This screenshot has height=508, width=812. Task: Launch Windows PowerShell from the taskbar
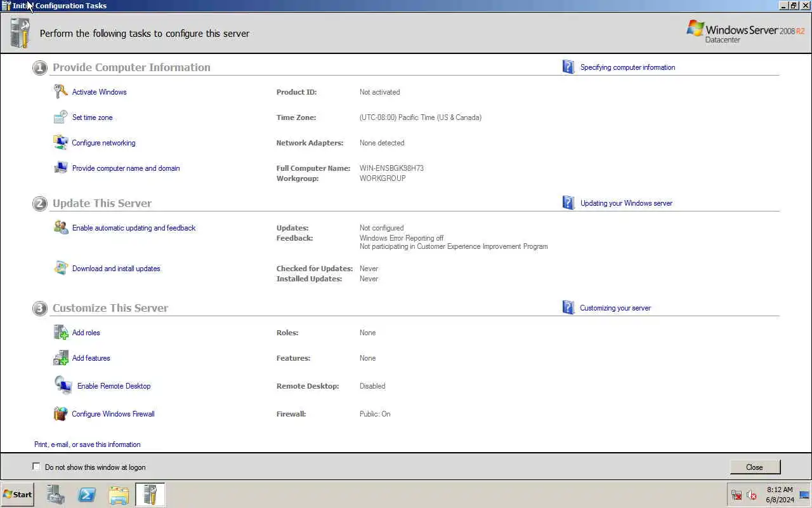[x=87, y=495]
